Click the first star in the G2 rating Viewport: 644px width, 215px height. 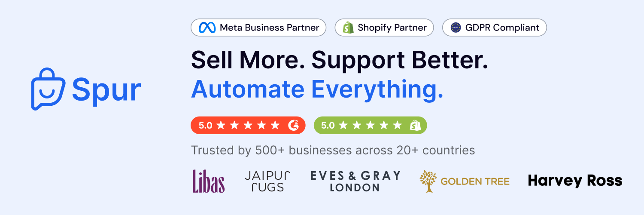point(221,125)
